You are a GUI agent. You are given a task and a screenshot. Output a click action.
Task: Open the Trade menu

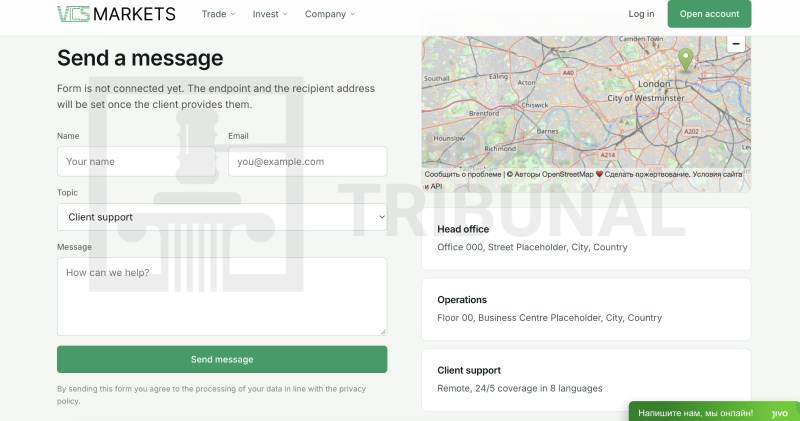coord(218,14)
